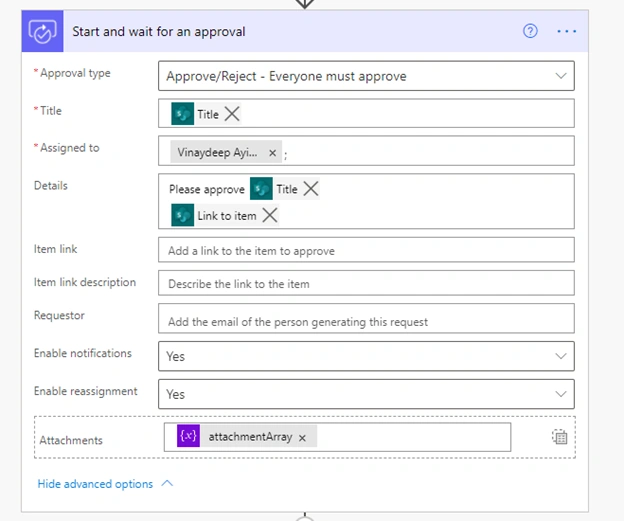
Task: Remove Vinaydeep Ayi... from Assigned to
Action: (273, 153)
